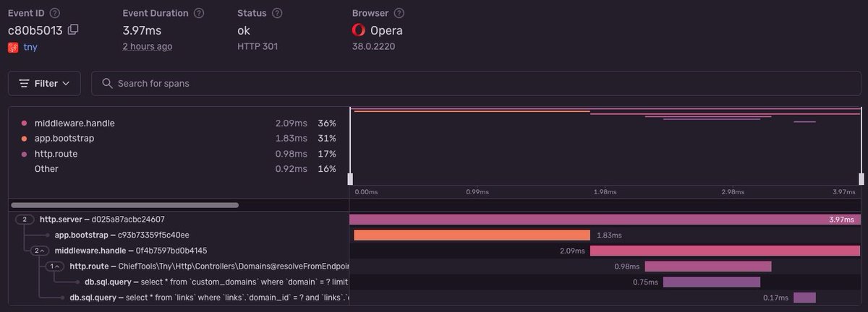Click the 0.98ms http.route duration bar
Image resolution: width=868 pixels, height=312 pixels.
coord(708,266)
